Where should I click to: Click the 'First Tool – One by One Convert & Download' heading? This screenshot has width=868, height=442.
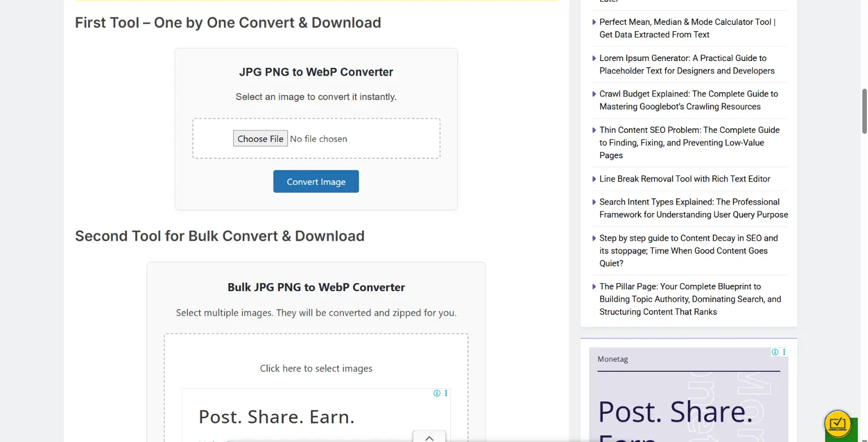tap(228, 23)
